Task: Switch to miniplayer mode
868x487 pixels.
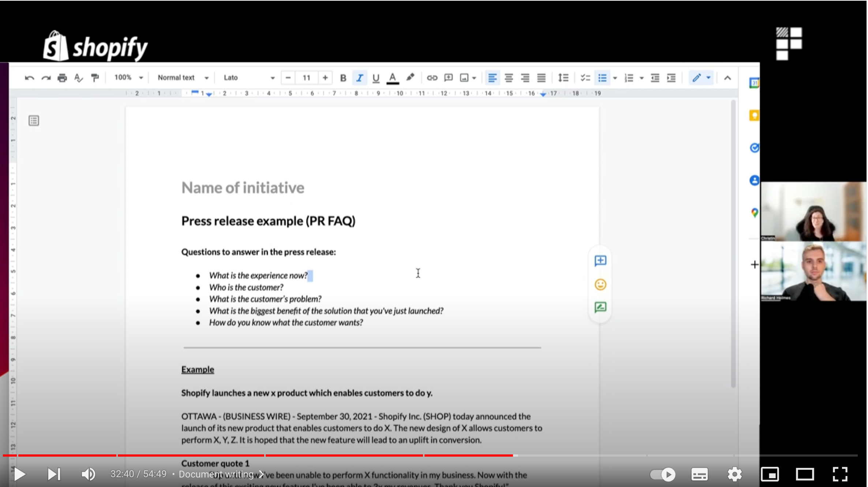Action: click(x=770, y=475)
